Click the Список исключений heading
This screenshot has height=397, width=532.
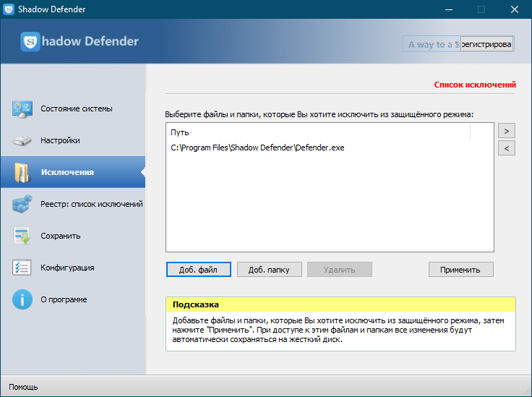coord(475,85)
